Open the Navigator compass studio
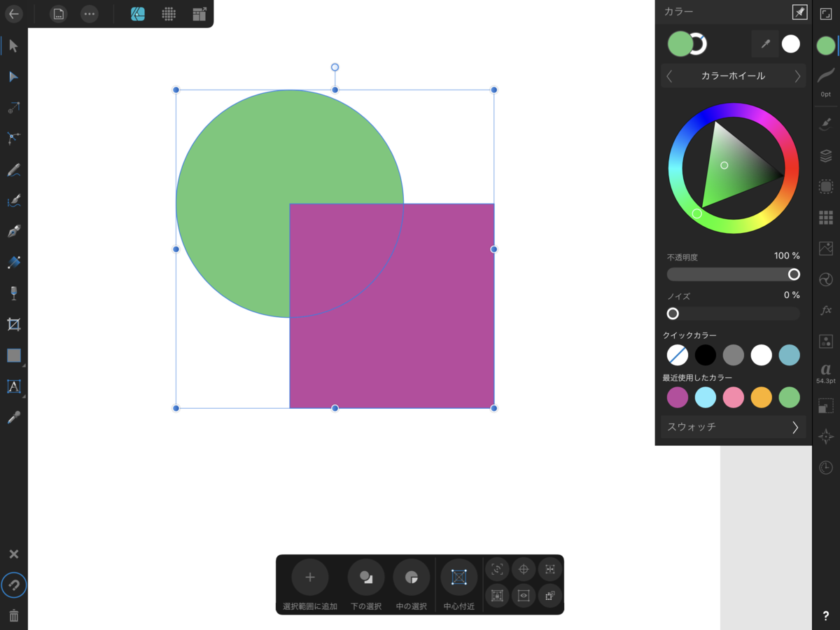The height and width of the screenshot is (630, 840). (826, 436)
